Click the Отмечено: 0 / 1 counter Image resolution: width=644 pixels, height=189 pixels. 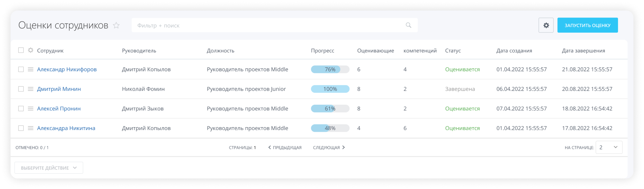coord(32,148)
